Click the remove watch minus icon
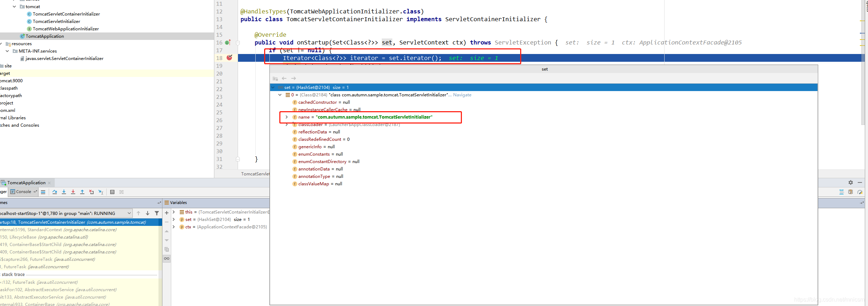The image size is (868, 306). [167, 222]
